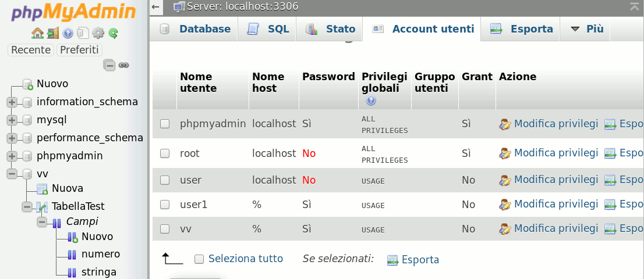This screenshot has height=279, width=644.
Task: Click the server icon in breadcrumb
Action: (x=179, y=6)
